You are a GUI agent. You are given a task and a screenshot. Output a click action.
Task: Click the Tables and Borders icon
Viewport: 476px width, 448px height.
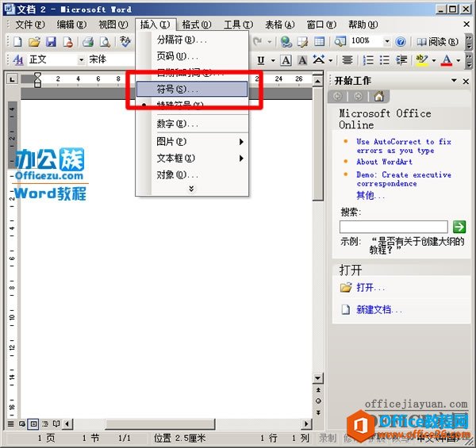click(302, 41)
